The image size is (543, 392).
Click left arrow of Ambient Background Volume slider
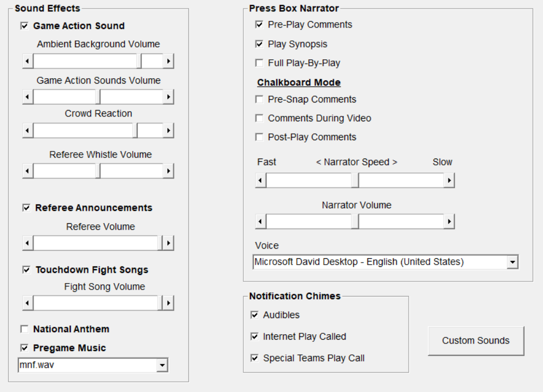(x=28, y=61)
